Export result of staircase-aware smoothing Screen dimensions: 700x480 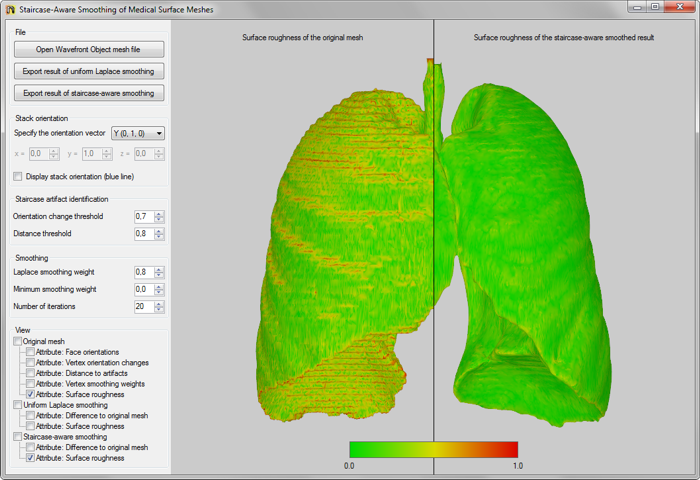point(89,93)
